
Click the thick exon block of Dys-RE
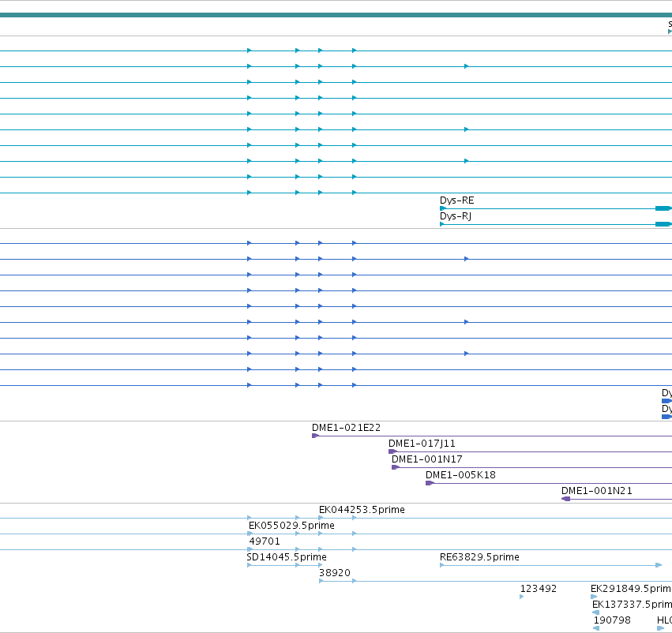(663, 208)
